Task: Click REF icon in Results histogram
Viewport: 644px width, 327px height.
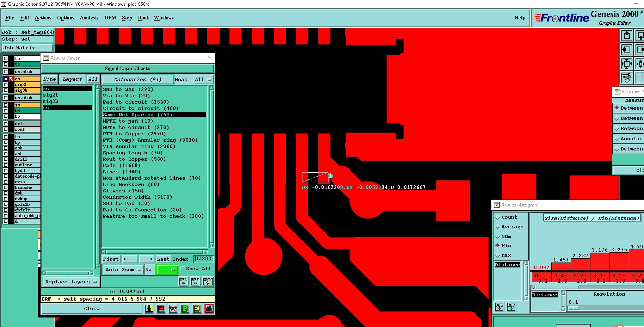Action: point(511,307)
